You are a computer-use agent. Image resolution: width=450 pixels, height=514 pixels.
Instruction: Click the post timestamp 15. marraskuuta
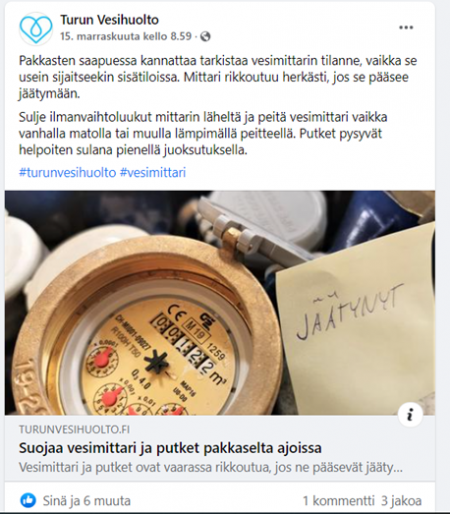pos(126,36)
